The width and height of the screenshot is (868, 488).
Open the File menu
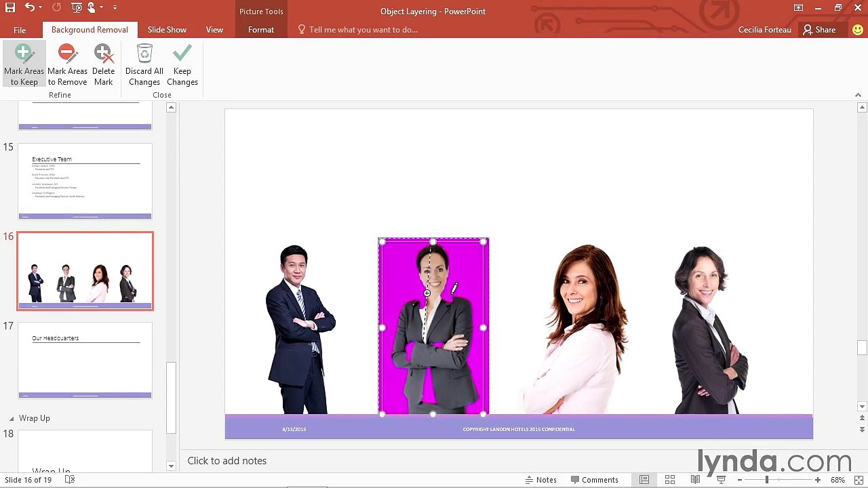click(20, 30)
